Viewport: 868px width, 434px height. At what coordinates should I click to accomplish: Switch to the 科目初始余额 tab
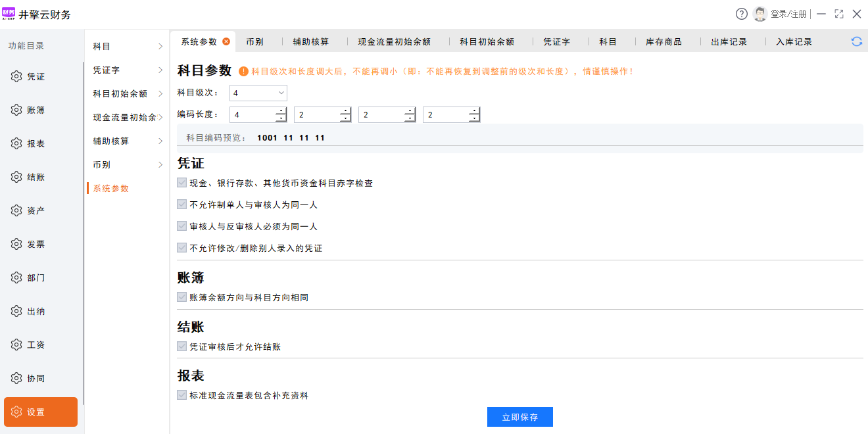487,41
